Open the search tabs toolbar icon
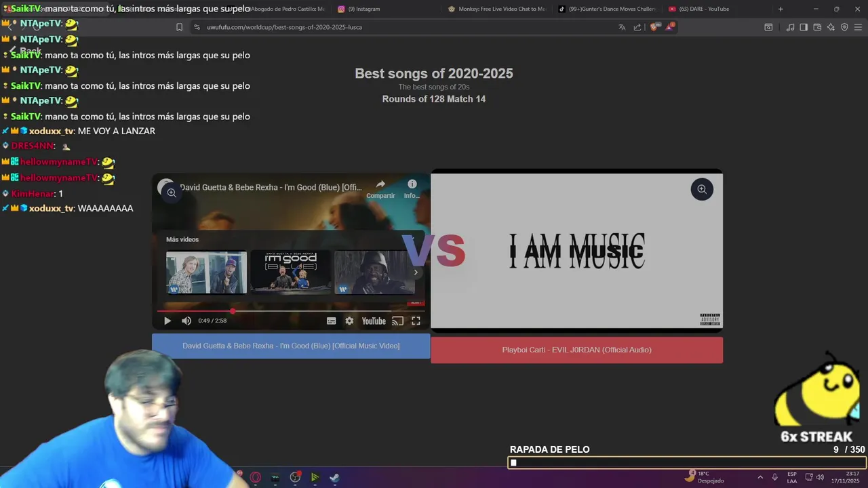 (x=768, y=27)
